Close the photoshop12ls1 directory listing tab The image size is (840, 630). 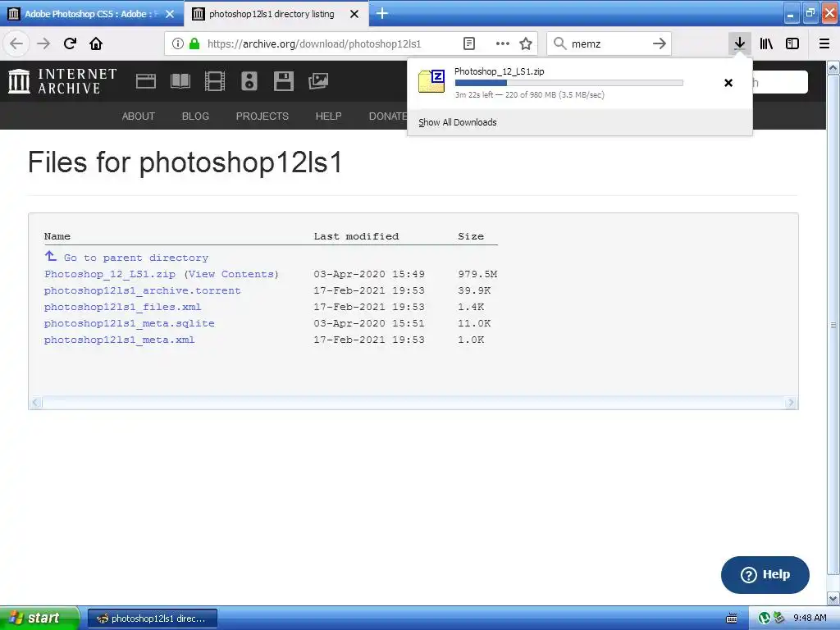[x=354, y=14]
